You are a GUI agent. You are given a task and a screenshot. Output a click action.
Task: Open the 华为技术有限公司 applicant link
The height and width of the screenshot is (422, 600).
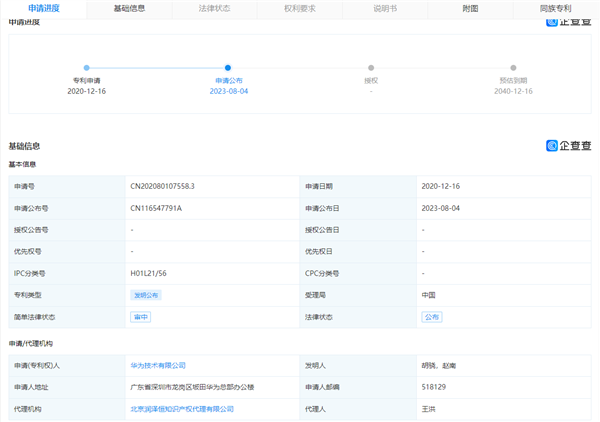[x=158, y=366]
